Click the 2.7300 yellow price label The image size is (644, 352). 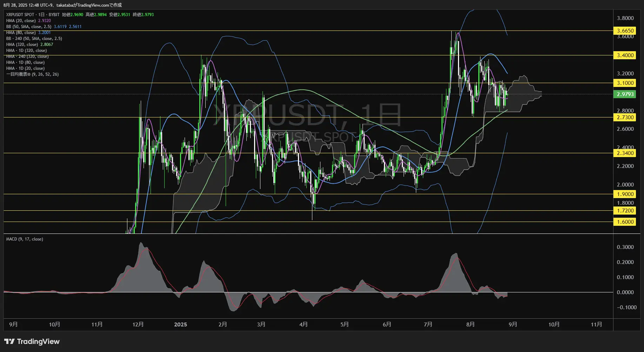pyautogui.click(x=625, y=117)
